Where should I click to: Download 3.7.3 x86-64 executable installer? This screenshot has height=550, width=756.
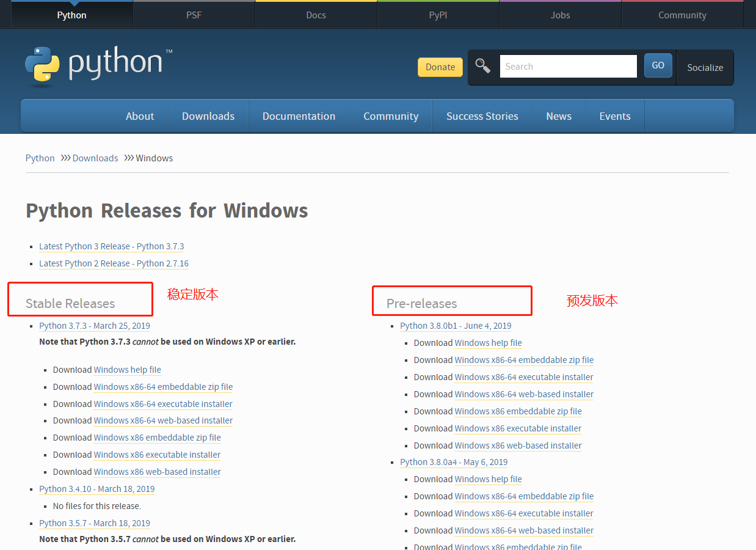point(163,404)
